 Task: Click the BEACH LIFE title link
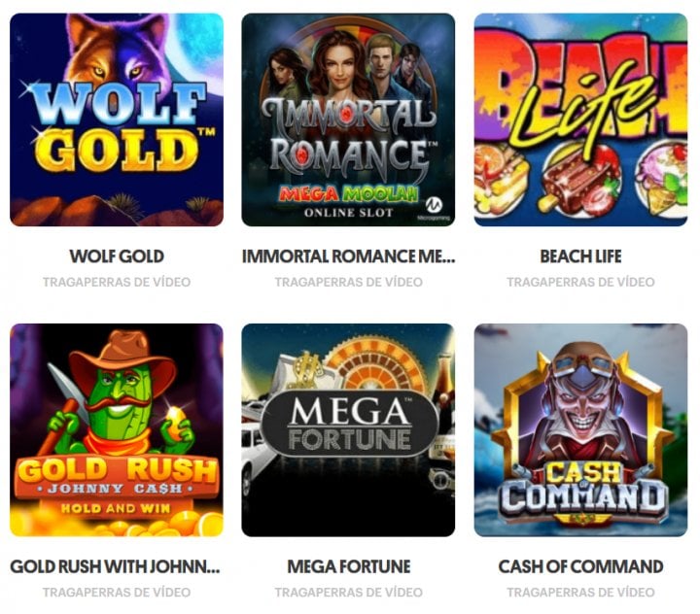(580, 256)
